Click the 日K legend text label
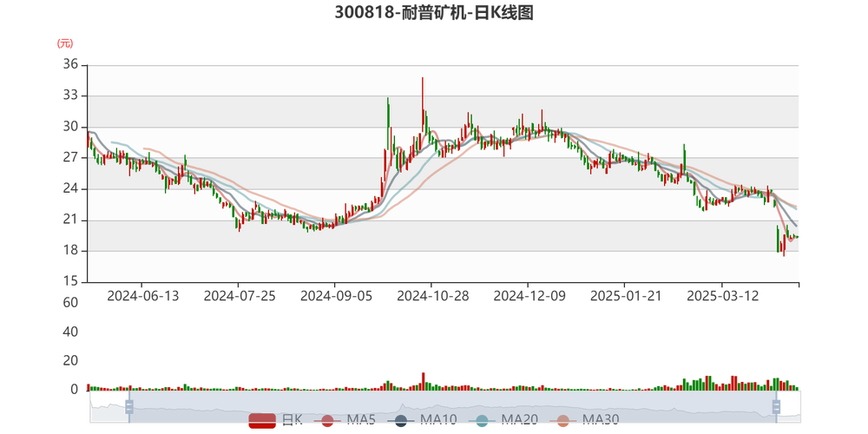Screen dimensions: 868x434 pos(293,421)
